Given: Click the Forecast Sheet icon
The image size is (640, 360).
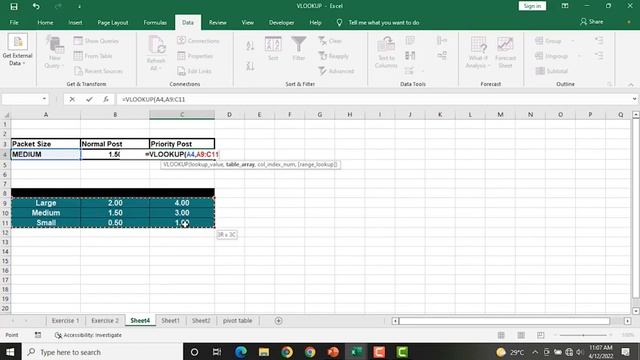Looking at the screenshot, I should click(505, 52).
